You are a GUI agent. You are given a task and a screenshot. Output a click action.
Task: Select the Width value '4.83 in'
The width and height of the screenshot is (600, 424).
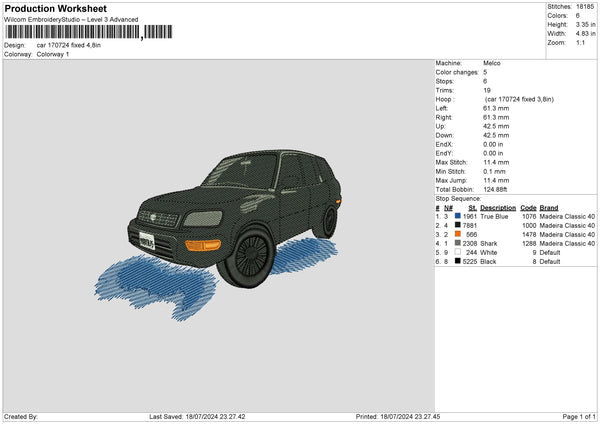(x=585, y=34)
